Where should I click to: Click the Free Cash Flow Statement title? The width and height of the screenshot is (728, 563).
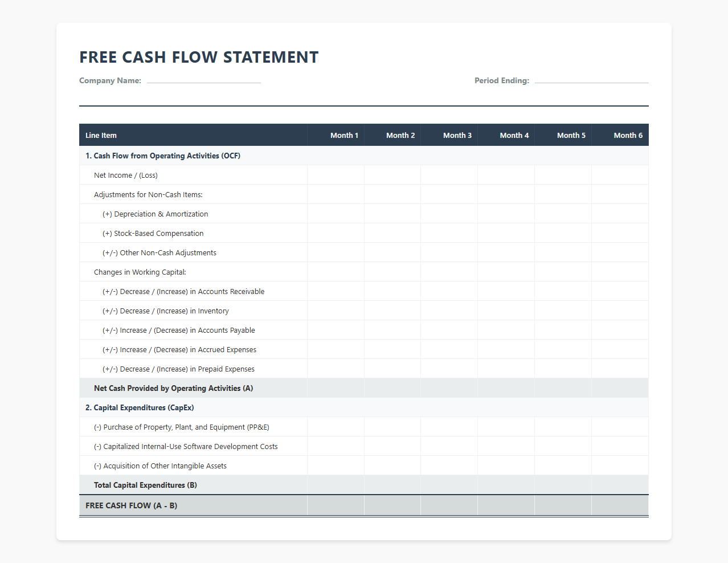pyautogui.click(x=199, y=57)
